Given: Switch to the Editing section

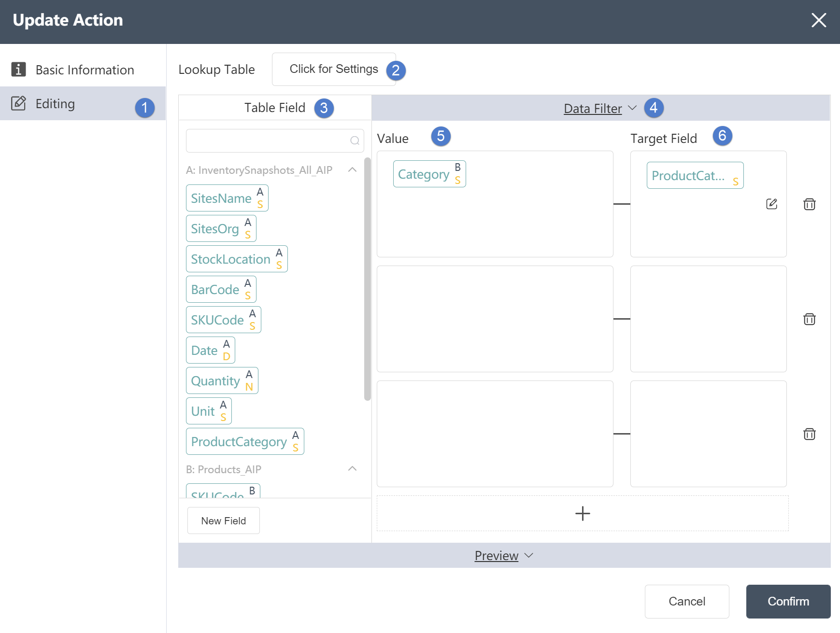Looking at the screenshot, I should tap(83, 103).
